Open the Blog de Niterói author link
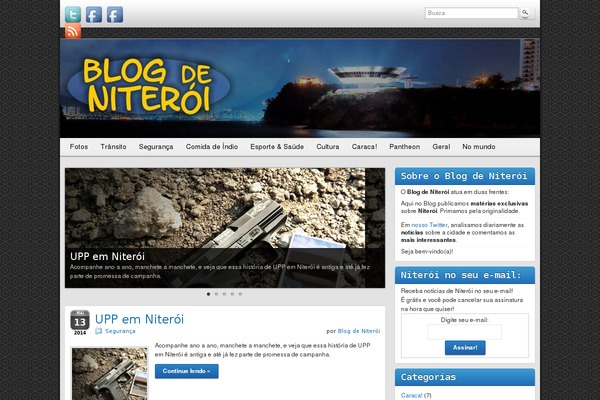 tap(359, 331)
